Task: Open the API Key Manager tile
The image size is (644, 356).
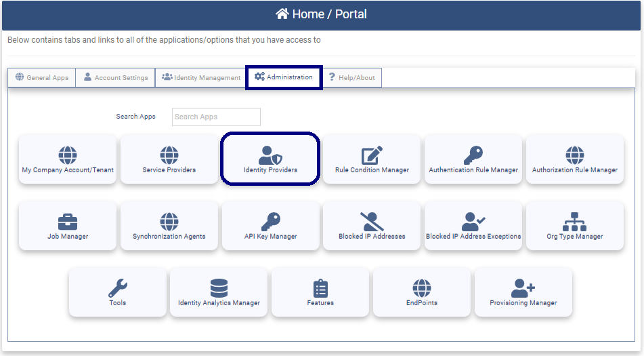Action: click(270, 226)
